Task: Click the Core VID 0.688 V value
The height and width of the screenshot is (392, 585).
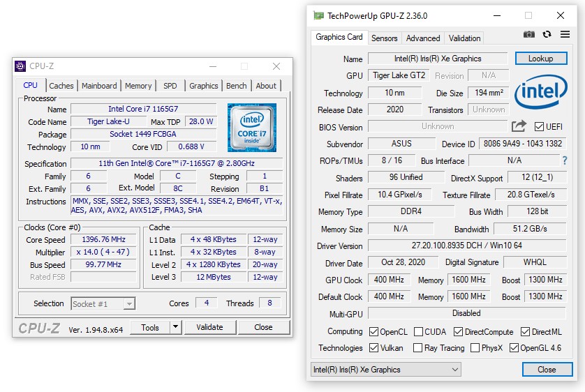Action: [x=191, y=146]
